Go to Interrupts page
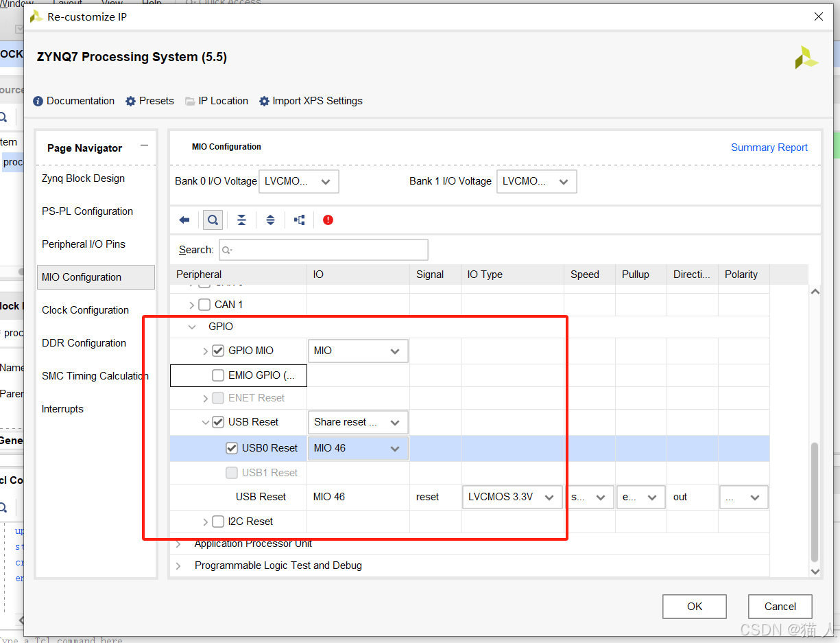The height and width of the screenshot is (643, 840). point(62,409)
